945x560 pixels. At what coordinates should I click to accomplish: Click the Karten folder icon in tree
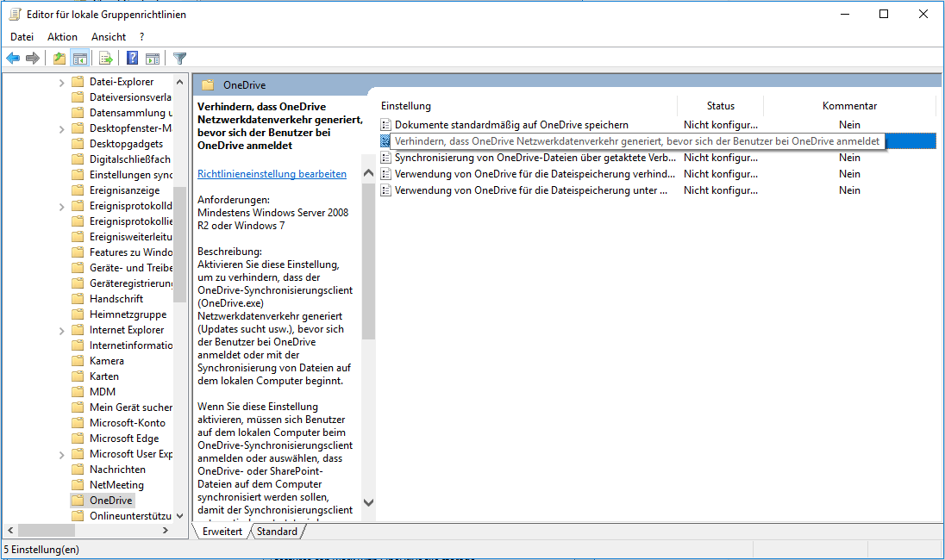coord(77,376)
